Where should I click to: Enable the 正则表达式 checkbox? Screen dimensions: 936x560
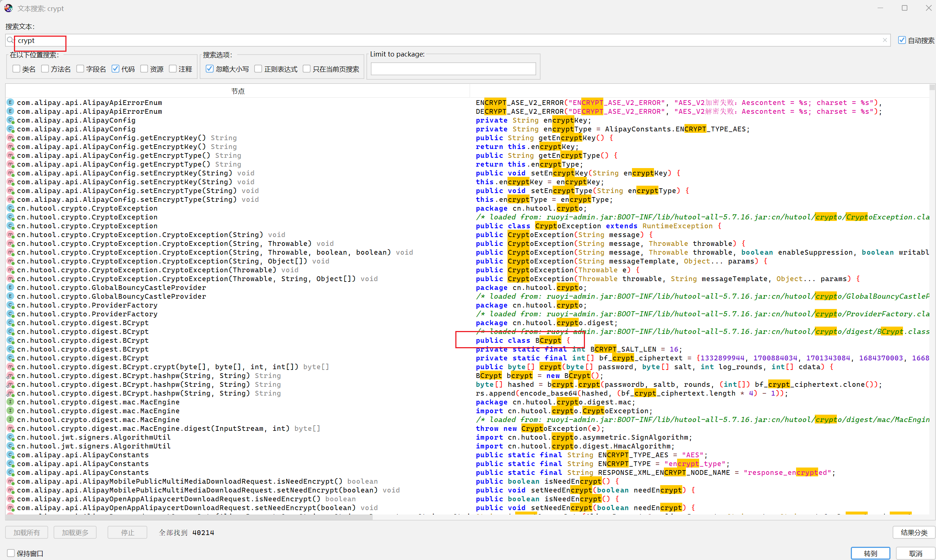pos(258,69)
